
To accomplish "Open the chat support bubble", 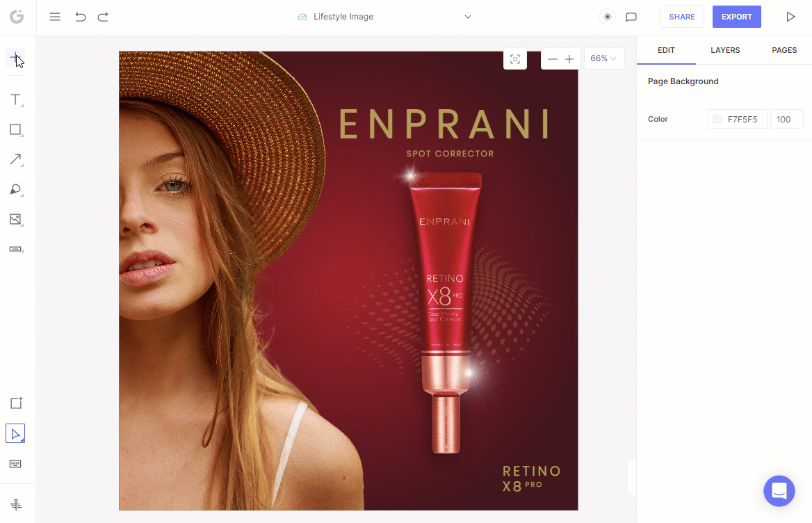I will coord(779,491).
